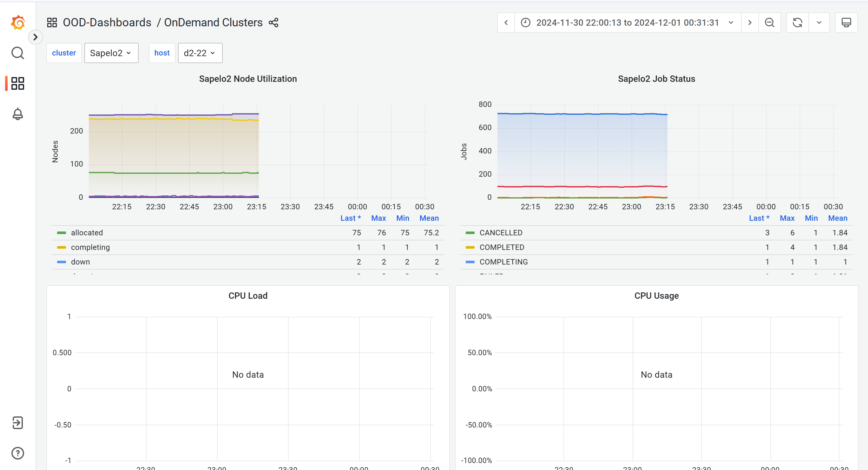Screen dimensions: 868x470
Task: Open the Grafana home logo
Action: [x=18, y=23]
